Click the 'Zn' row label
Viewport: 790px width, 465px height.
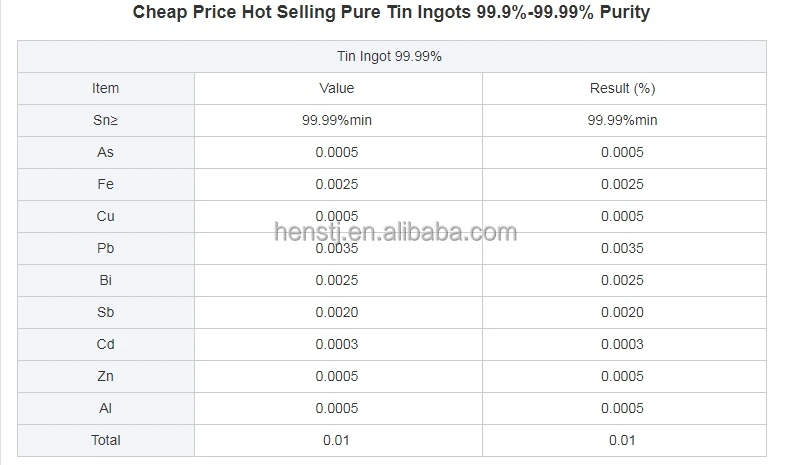tap(105, 376)
